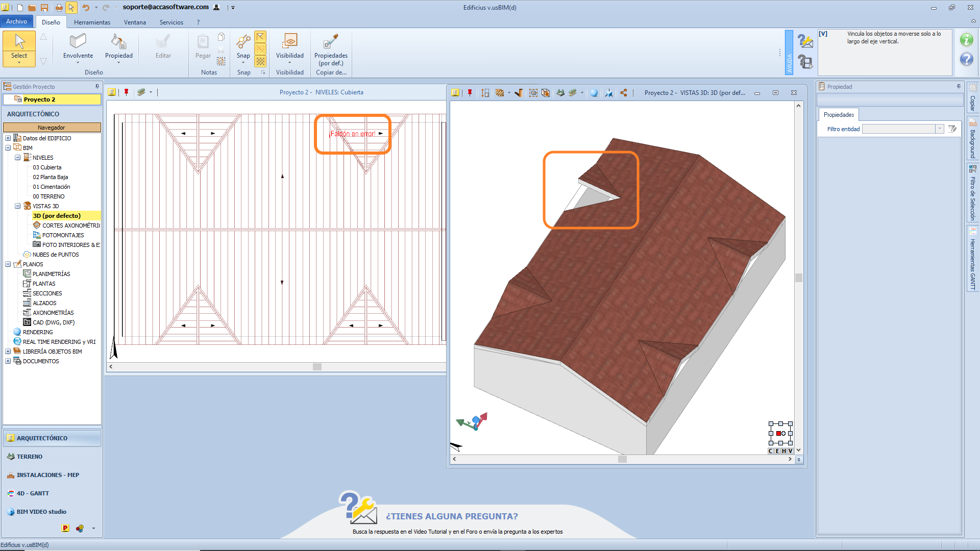Screen dimensions: 980x551
Task: Click the Propiedades (por def.) eyedropper icon
Action: (x=331, y=41)
